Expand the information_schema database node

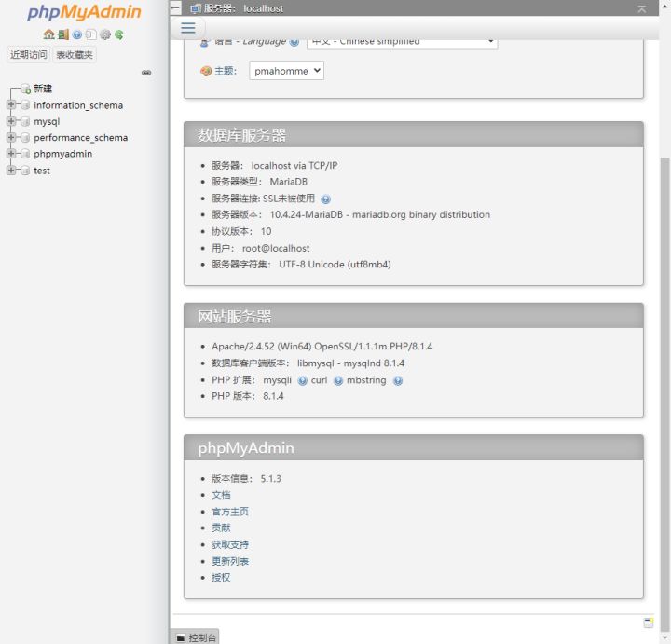11,104
